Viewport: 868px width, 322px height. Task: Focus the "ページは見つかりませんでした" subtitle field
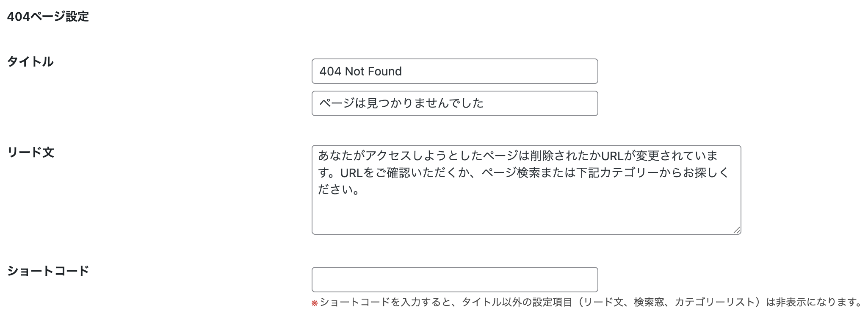[x=454, y=103]
